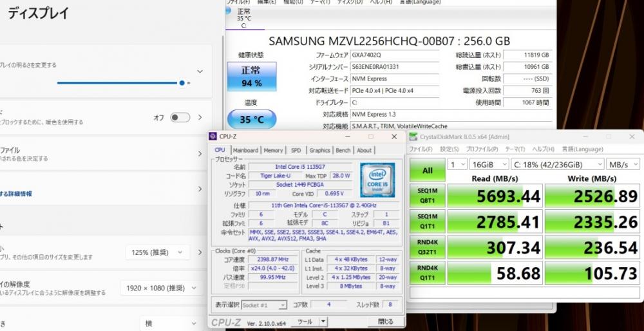Click the 35 °C temperature indicator

pos(251,119)
